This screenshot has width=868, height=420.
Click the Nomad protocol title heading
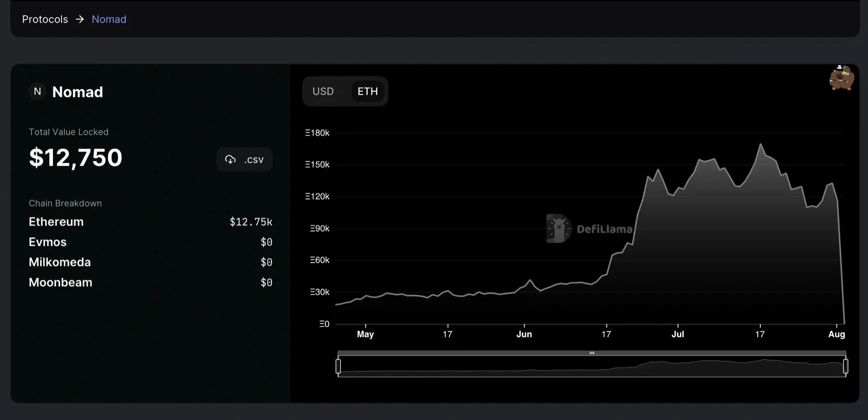click(78, 92)
